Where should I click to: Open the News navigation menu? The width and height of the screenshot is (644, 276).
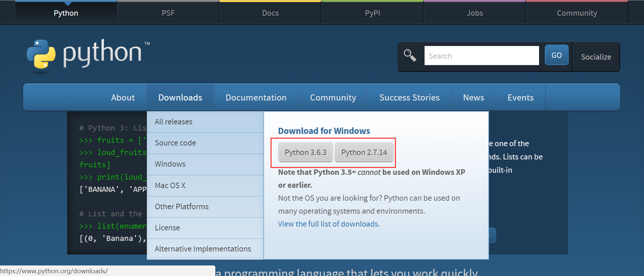point(474,97)
